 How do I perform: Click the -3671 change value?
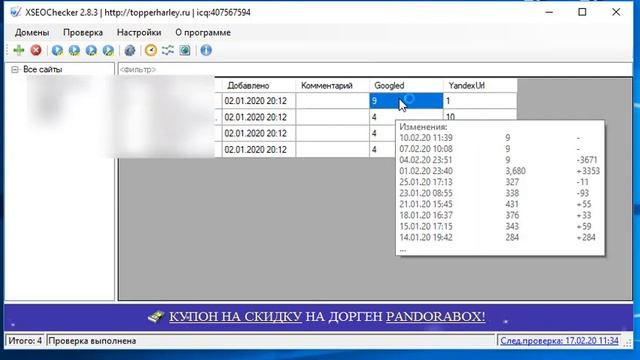(x=587, y=160)
